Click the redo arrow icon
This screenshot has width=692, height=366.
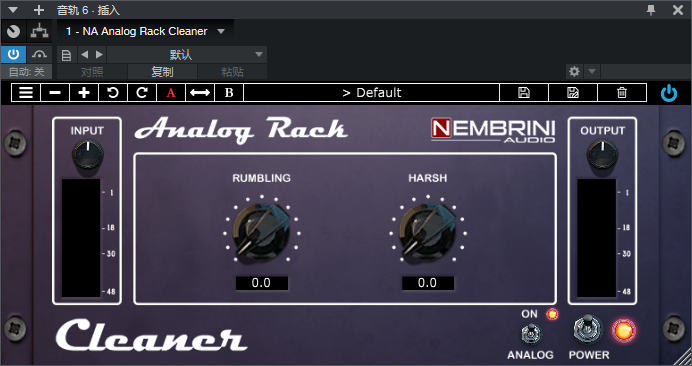tap(142, 93)
